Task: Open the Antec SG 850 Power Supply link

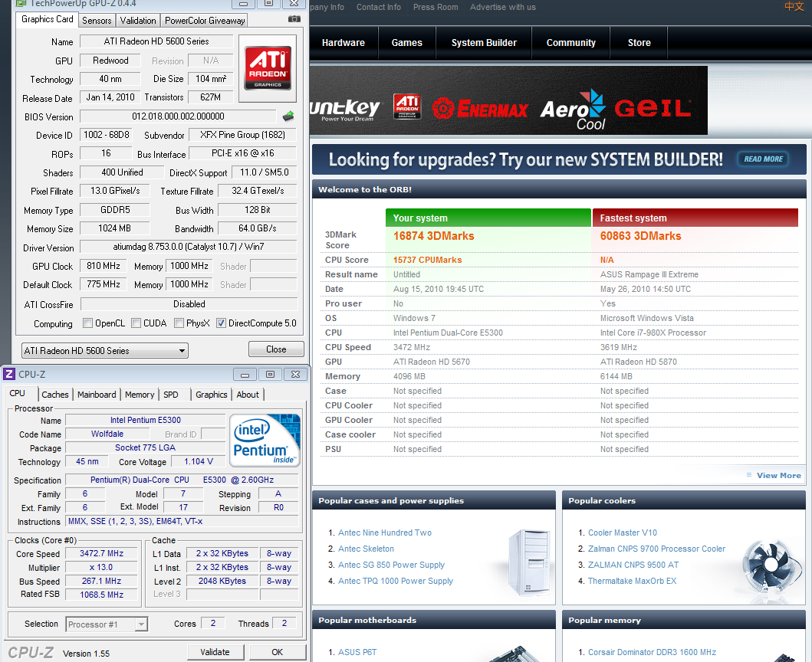Action: pos(392,565)
